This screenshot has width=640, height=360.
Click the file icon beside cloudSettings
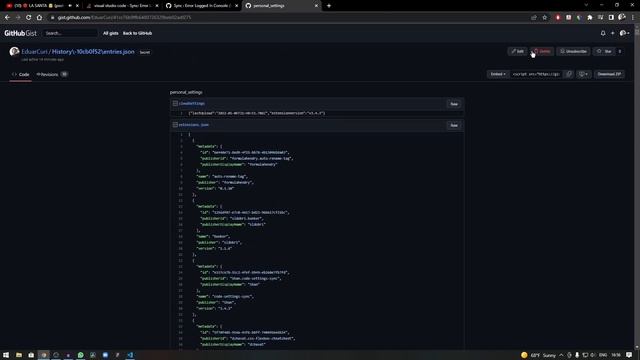coord(175,104)
